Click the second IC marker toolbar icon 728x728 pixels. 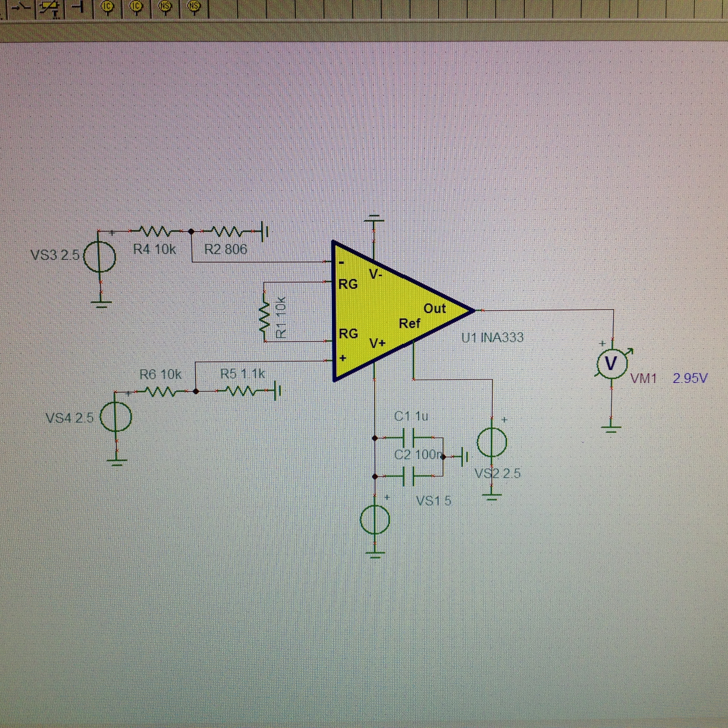click(x=136, y=7)
